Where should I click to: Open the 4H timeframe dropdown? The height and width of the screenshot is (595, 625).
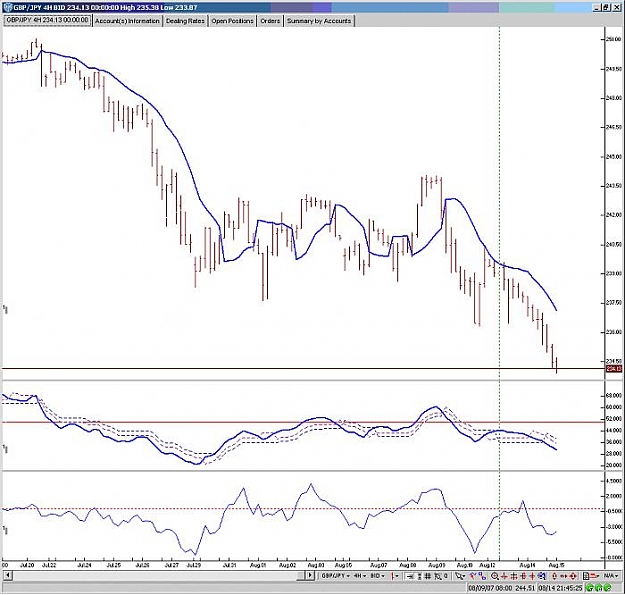coord(360,576)
